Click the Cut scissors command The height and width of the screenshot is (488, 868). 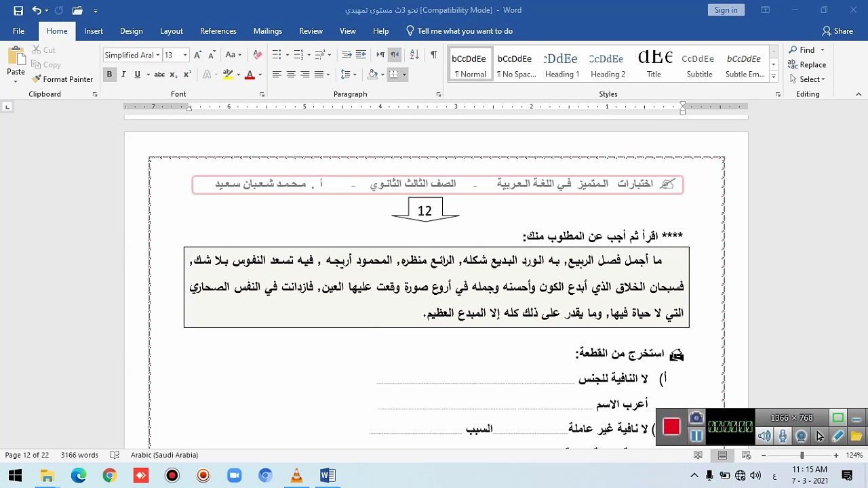(43, 49)
